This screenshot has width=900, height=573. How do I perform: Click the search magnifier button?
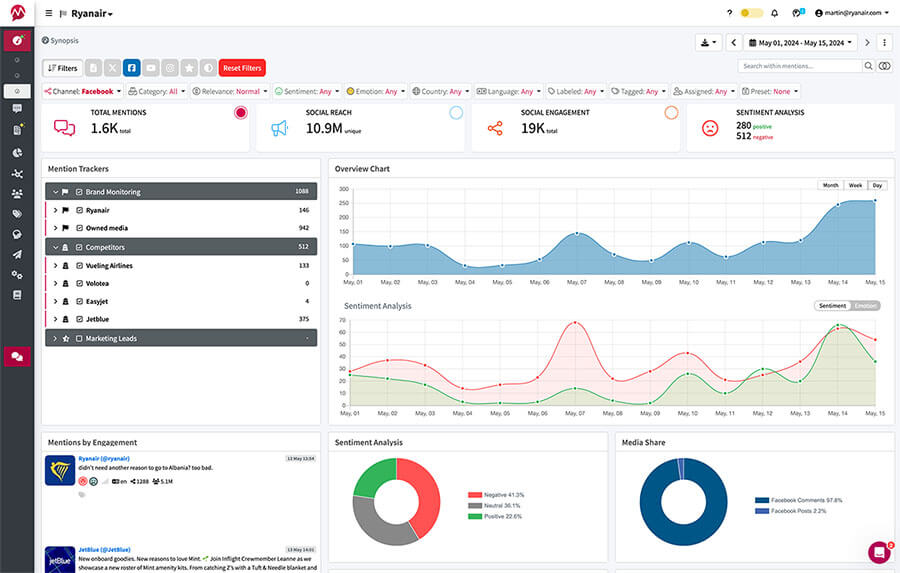(x=868, y=66)
